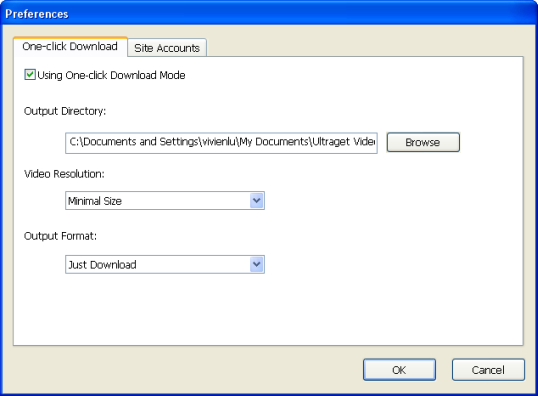Open the Output Format dropdown arrow
Viewport: 538px width, 396px height.
click(257, 264)
